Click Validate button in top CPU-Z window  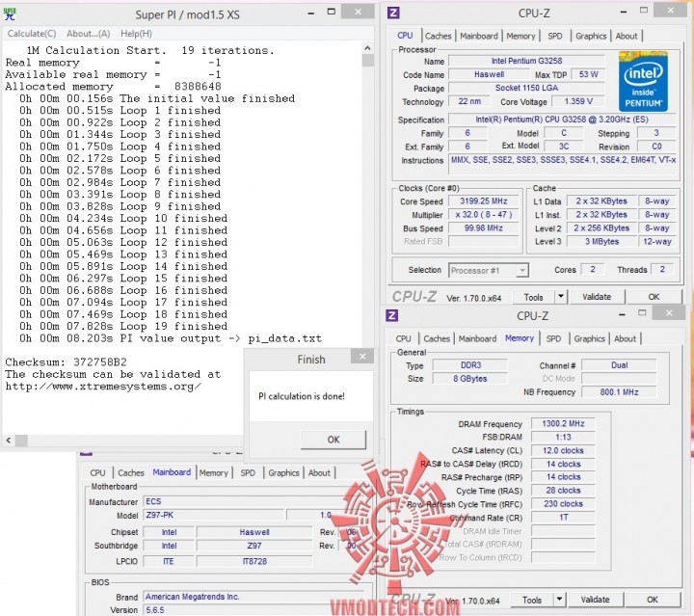597,297
